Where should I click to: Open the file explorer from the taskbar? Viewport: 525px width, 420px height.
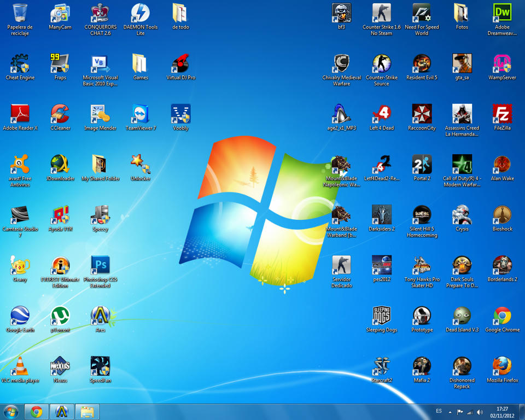[87, 412]
